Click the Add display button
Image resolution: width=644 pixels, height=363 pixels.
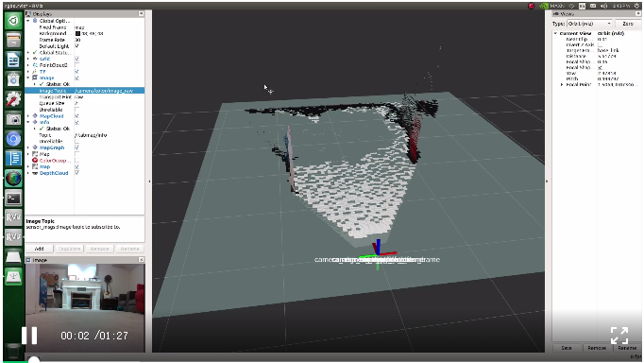click(39, 249)
